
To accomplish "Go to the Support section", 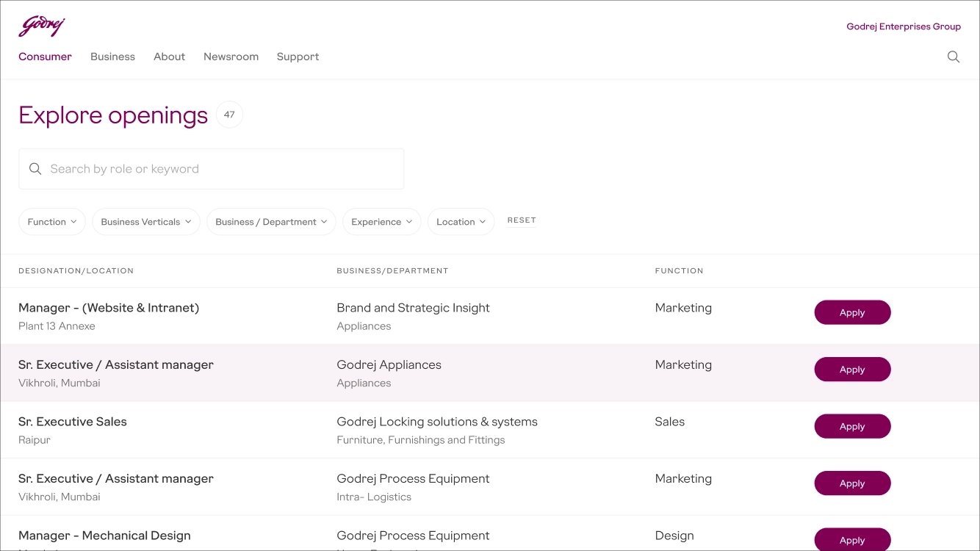I will pos(298,57).
